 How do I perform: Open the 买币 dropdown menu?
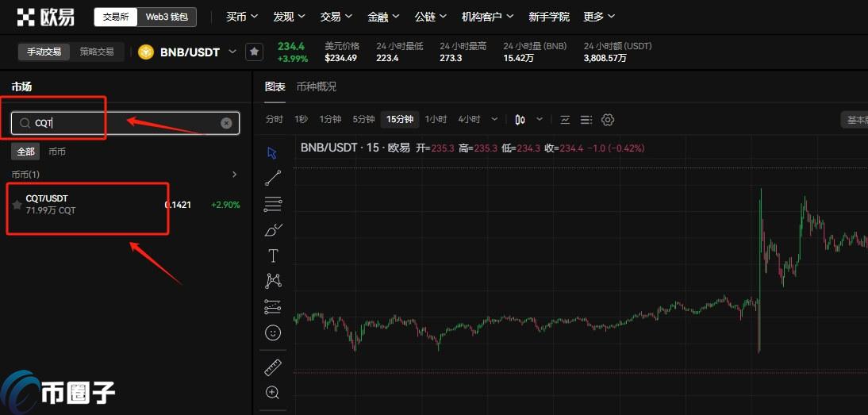(x=242, y=17)
